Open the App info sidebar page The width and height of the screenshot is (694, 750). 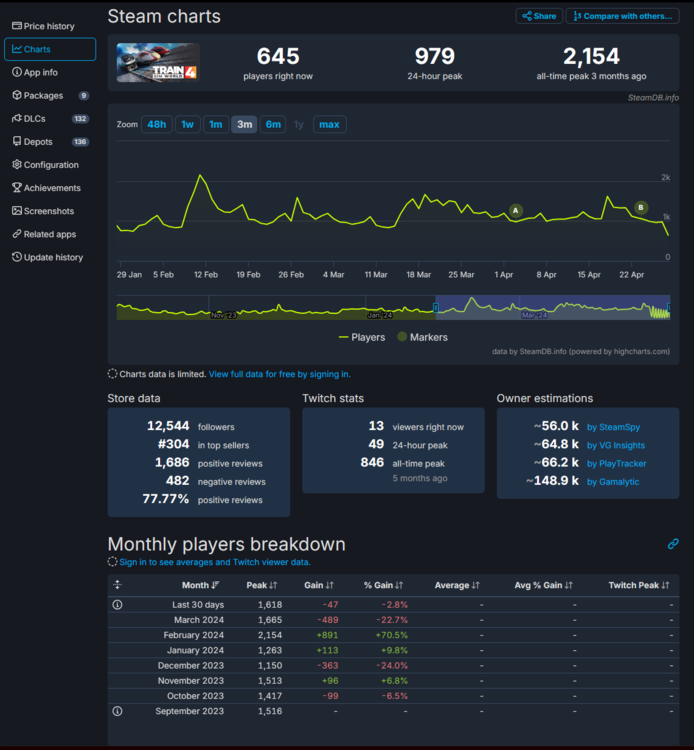tap(40, 73)
